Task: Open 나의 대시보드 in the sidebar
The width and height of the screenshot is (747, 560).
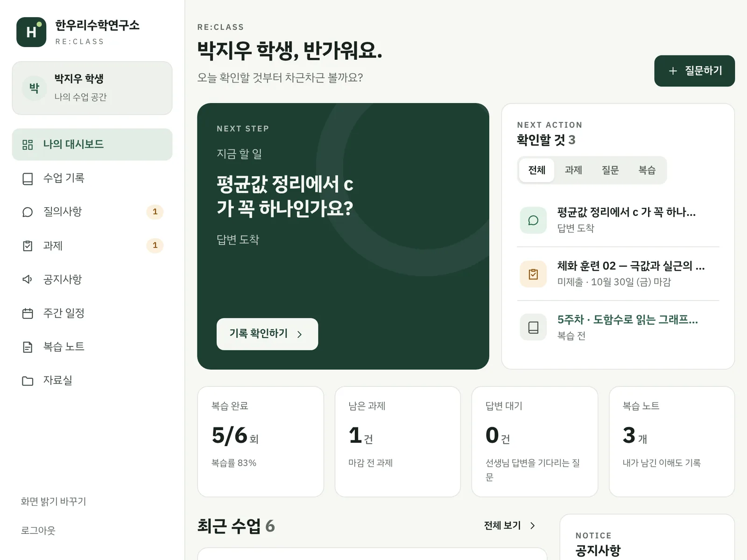Action: (x=92, y=145)
